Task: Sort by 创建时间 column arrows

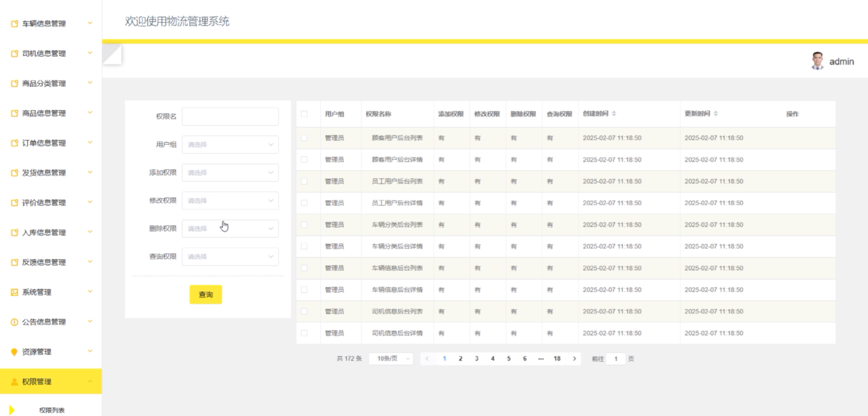Action: pyautogui.click(x=614, y=114)
